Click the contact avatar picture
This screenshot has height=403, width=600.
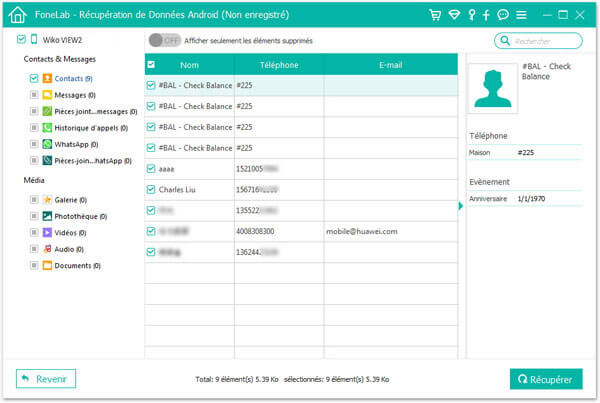493,88
